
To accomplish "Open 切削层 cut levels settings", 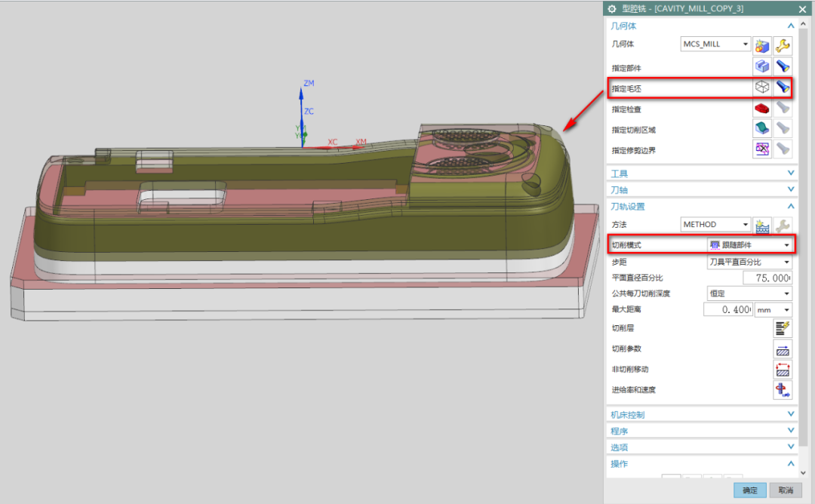I will click(x=783, y=328).
